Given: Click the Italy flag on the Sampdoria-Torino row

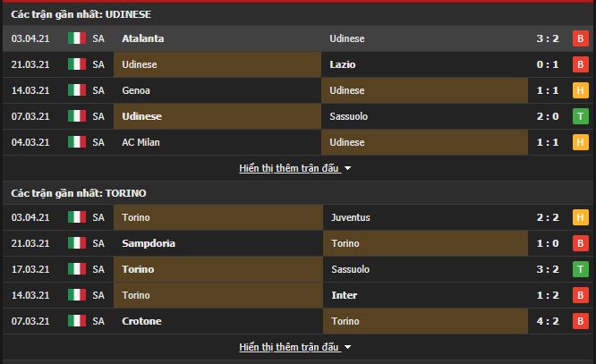Looking at the screenshot, I should 77,243.
